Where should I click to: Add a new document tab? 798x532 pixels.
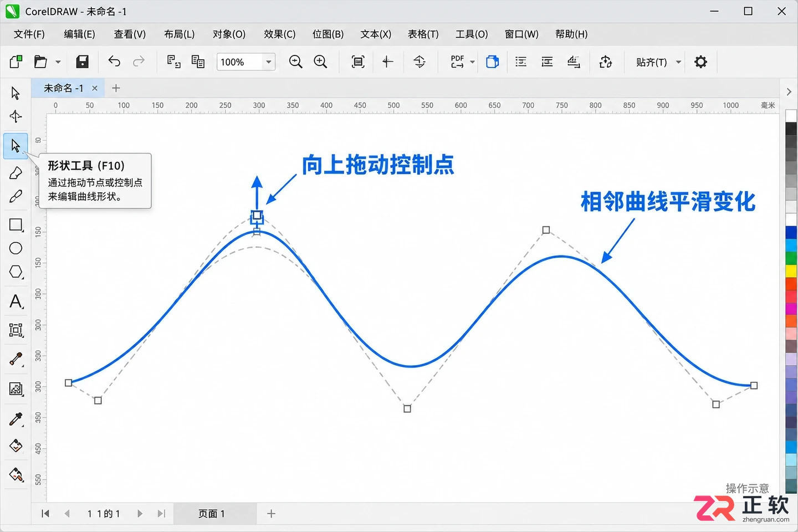click(x=116, y=88)
